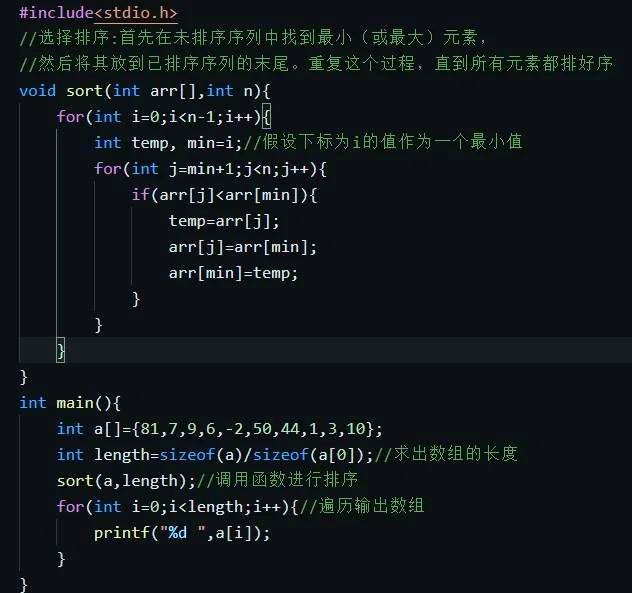Click the 'arr[j]=arr[min];' statement
The height and width of the screenshot is (593, 632).
pos(243,247)
